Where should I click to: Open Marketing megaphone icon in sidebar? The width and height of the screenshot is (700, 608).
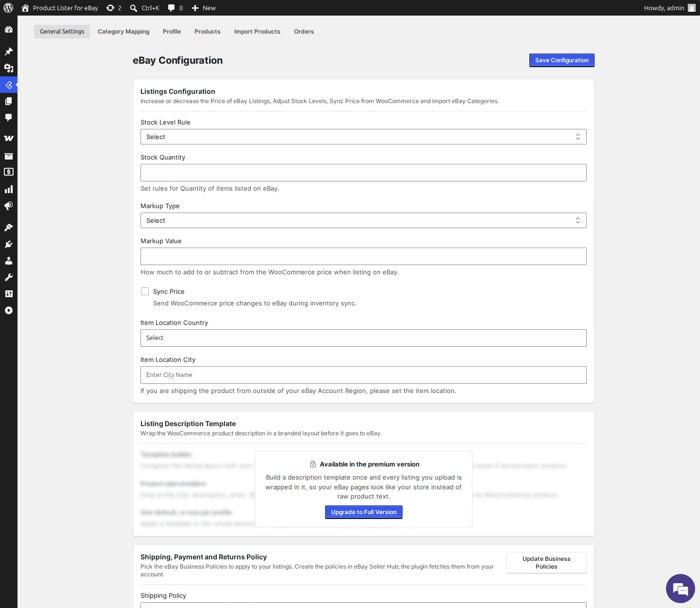(x=9, y=206)
